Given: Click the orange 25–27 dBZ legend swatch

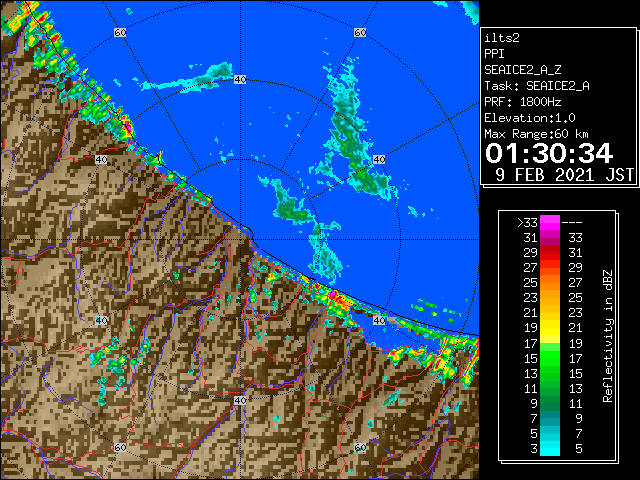Looking at the screenshot, I should [x=550, y=282].
